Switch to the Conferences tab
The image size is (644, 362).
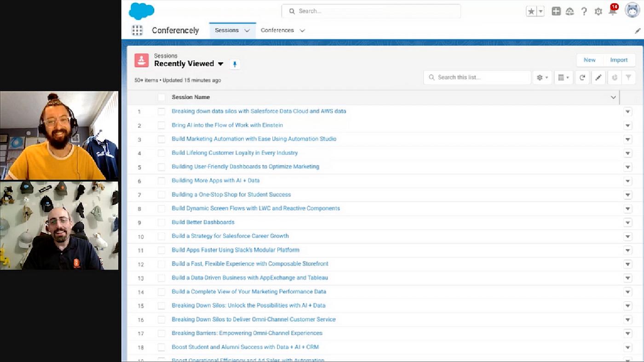[x=277, y=30]
